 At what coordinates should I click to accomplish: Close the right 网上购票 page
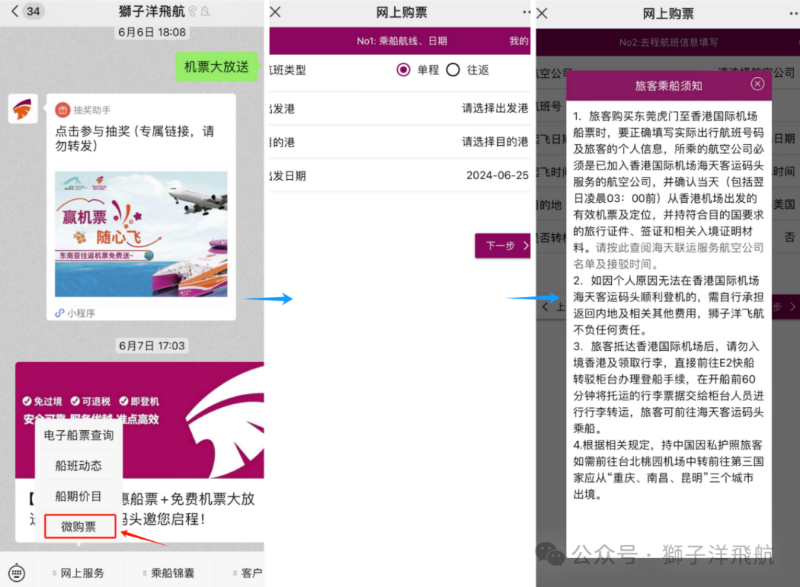pos(542,13)
